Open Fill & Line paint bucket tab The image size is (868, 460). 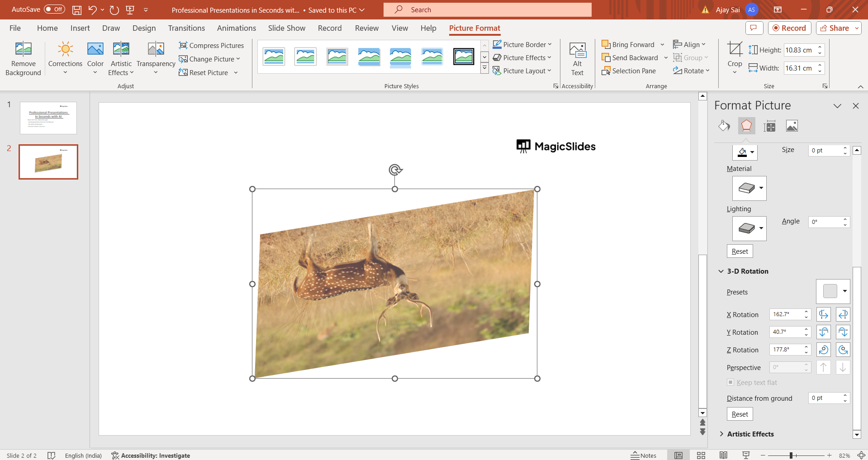click(x=724, y=126)
